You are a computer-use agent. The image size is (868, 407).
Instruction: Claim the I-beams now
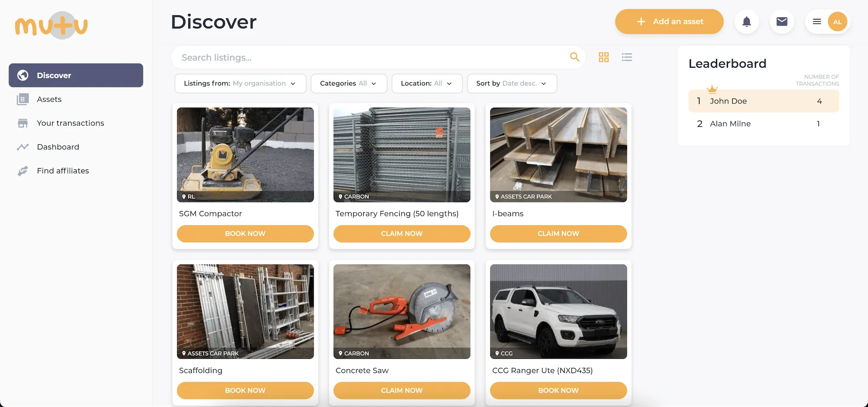pyautogui.click(x=559, y=234)
